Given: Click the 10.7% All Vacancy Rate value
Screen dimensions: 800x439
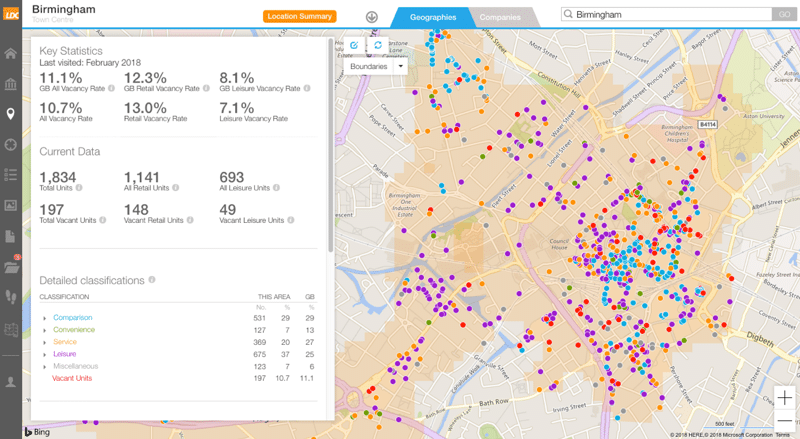Looking at the screenshot, I should 61,108.
